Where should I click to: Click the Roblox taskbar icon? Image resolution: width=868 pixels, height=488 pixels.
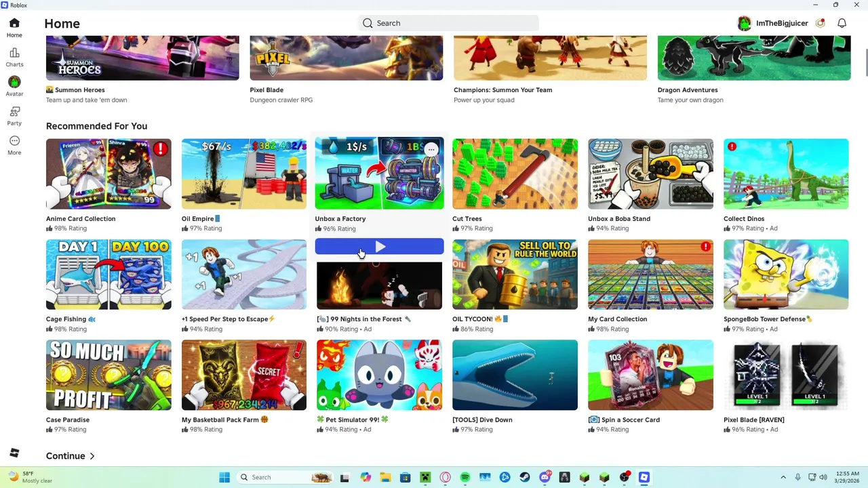coord(644,477)
